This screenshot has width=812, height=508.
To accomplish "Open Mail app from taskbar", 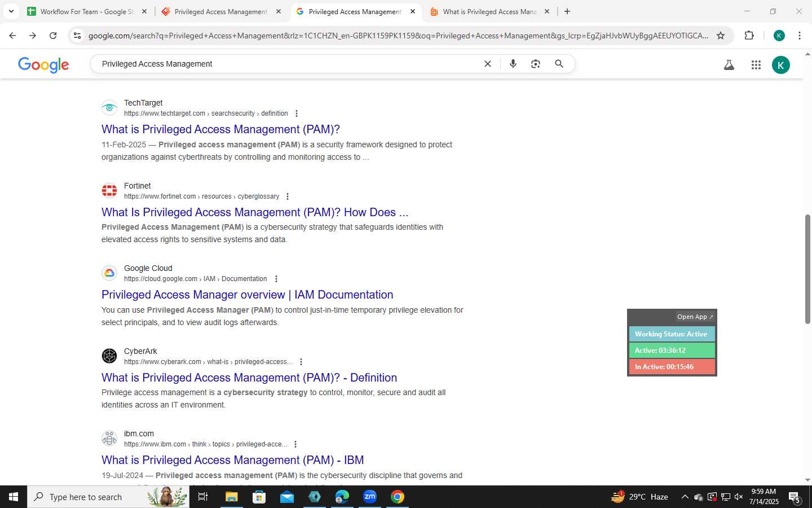I will click(286, 497).
